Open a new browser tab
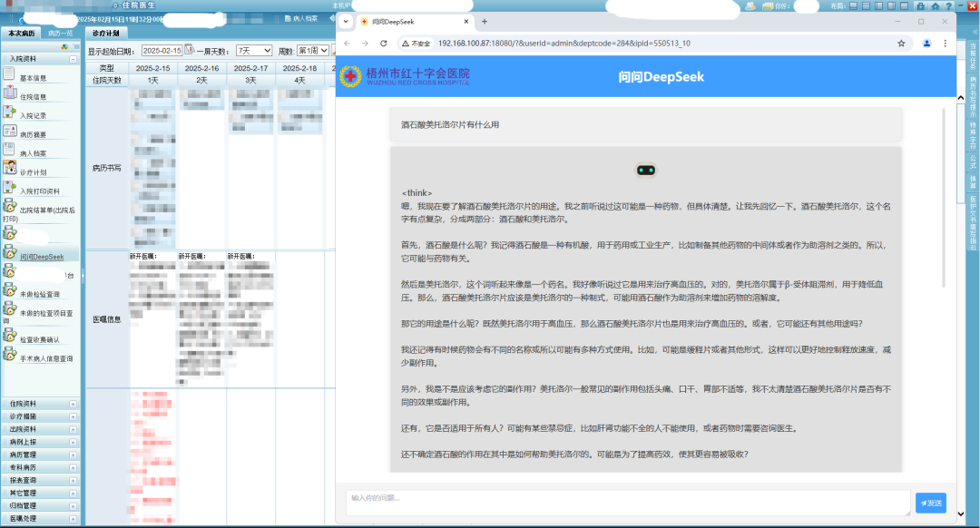Screen dimensions: 980x528 (x=485, y=21)
